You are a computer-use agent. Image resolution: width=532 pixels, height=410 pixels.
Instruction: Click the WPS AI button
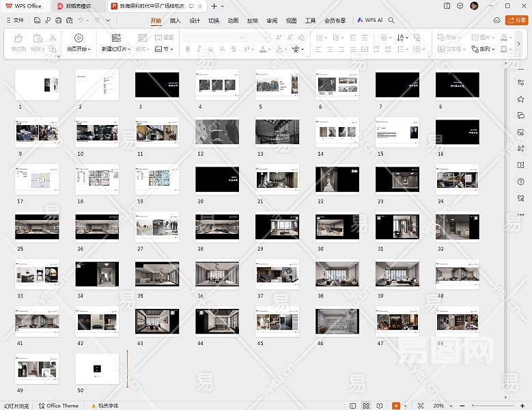pos(369,20)
